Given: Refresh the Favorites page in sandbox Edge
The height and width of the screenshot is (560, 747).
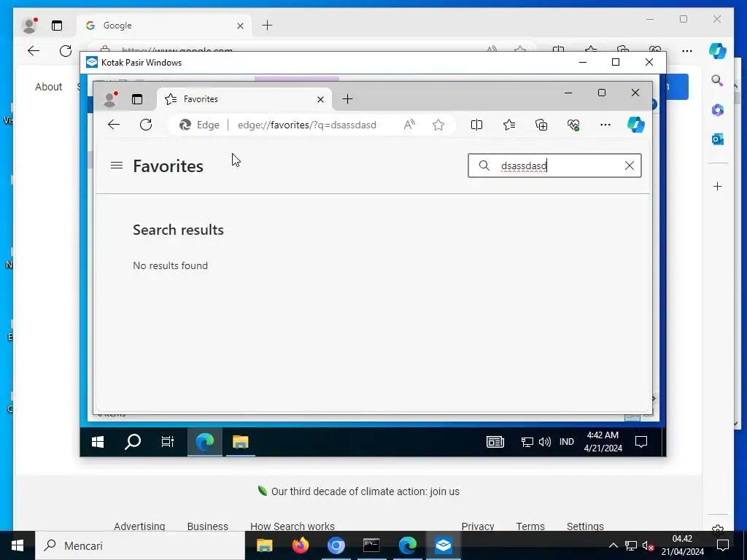Looking at the screenshot, I should [146, 125].
